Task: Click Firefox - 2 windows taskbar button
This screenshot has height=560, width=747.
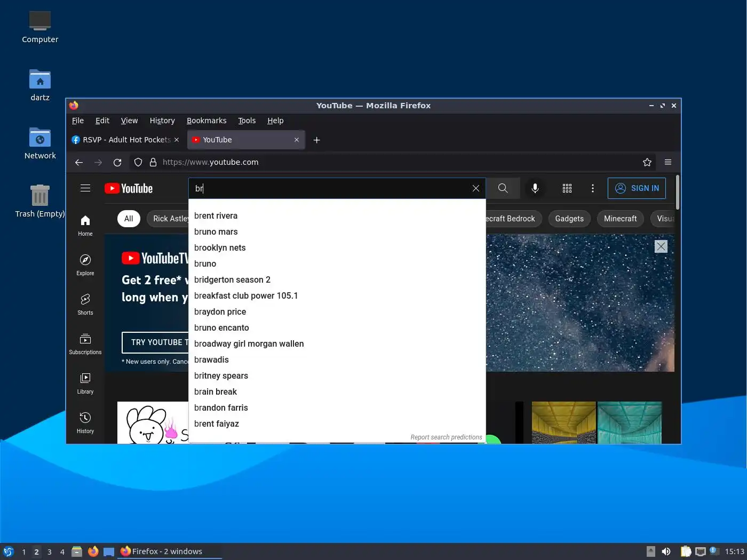Action: pyautogui.click(x=169, y=551)
